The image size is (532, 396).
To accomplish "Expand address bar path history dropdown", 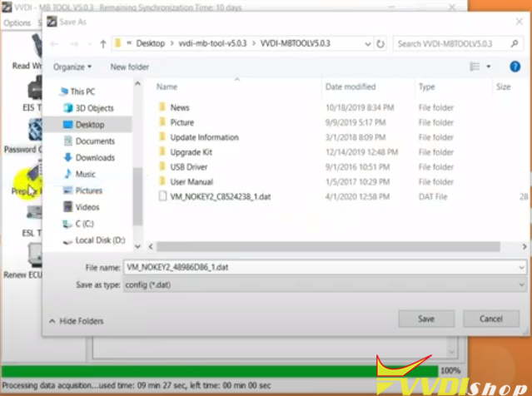I will tap(367, 44).
